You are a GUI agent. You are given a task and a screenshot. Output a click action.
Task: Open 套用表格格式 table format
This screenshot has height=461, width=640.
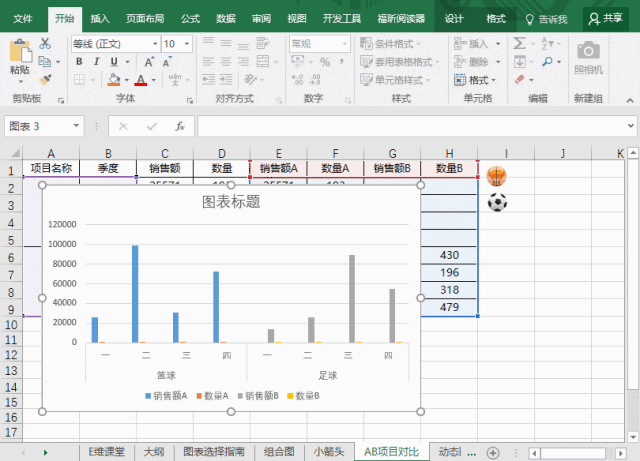pyautogui.click(x=399, y=62)
